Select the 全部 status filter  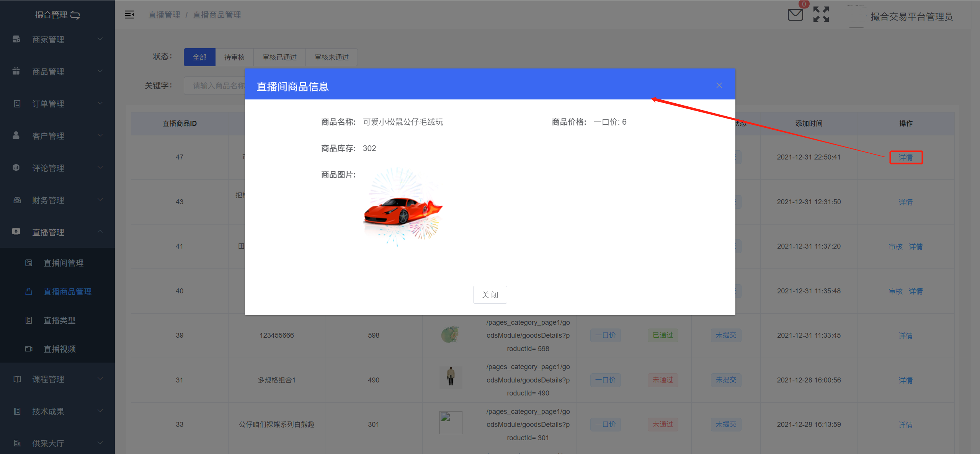199,57
